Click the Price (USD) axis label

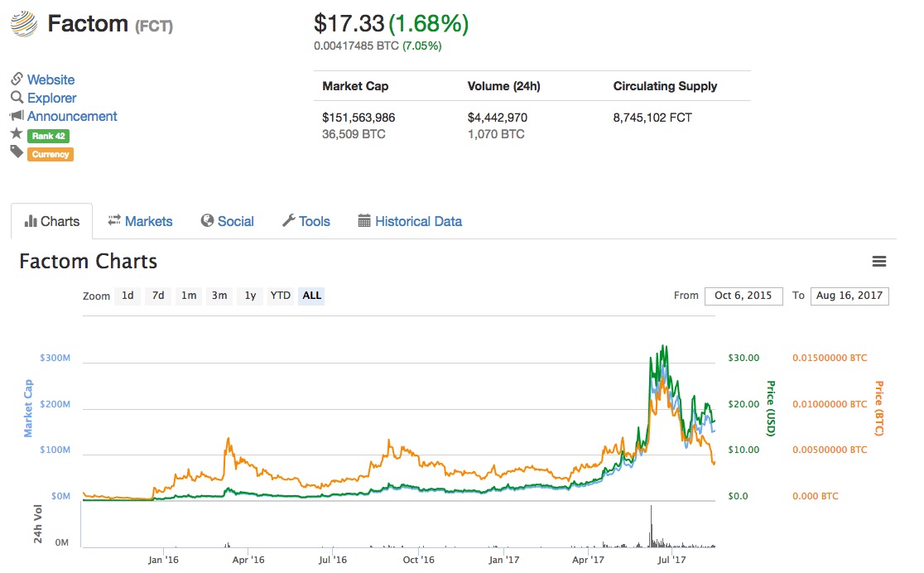pos(770,408)
